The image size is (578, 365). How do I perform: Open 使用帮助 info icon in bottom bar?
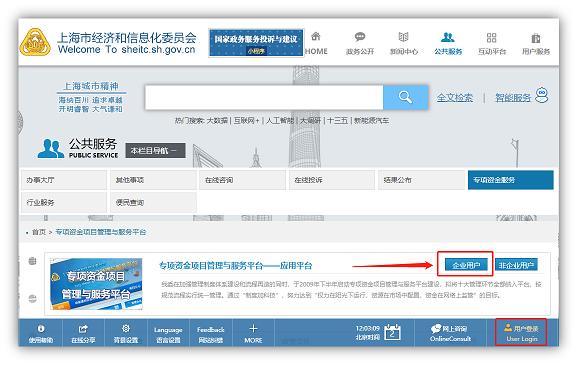tap(41, 328)
